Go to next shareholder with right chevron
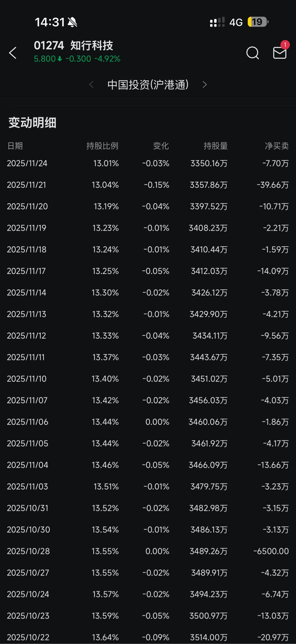The image size is (296, 644). click(205, 85)
